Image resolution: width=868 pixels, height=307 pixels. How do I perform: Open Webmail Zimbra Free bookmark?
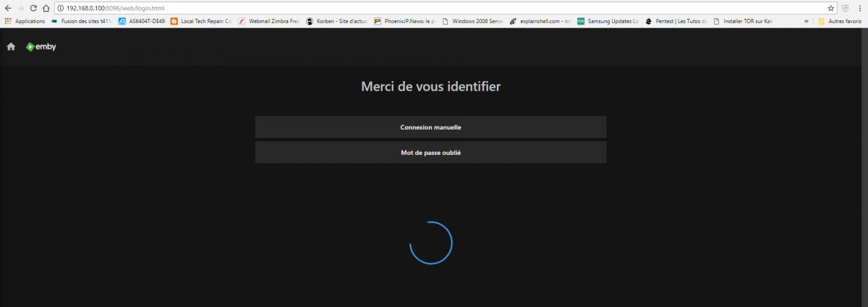(269, 21)
